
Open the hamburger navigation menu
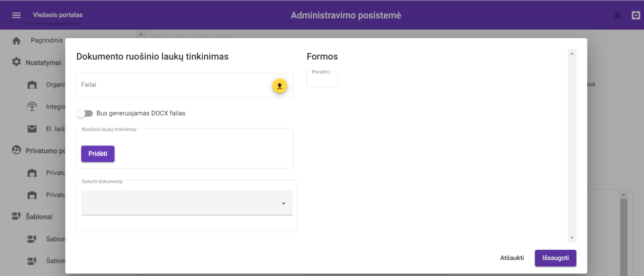pos(16,15)
